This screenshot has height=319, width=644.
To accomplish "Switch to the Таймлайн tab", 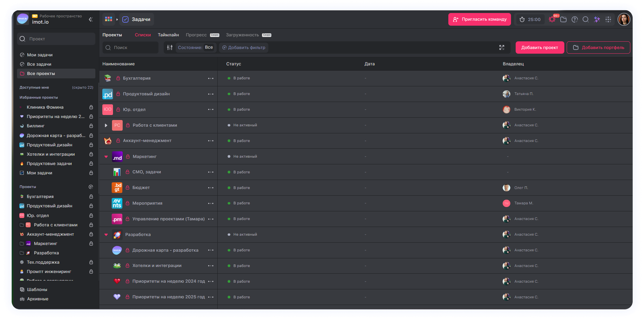I will tap(168, 35).
